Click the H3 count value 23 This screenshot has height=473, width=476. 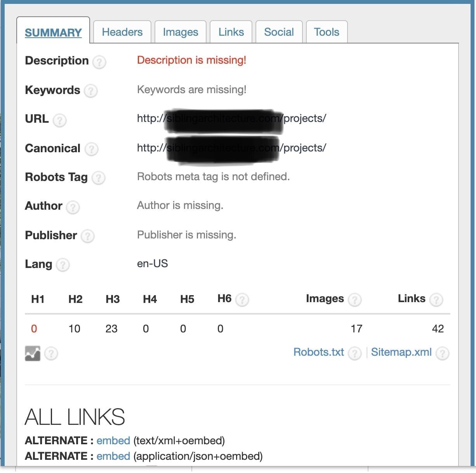coord(111,329)
